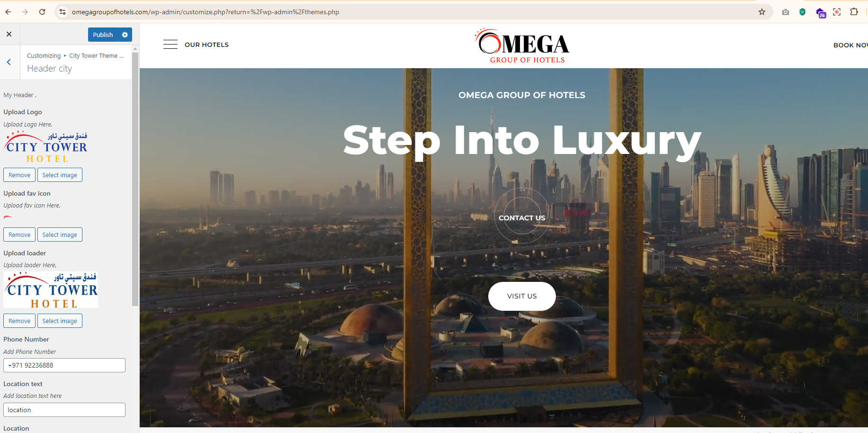
Task: Select image for the loader
Action: click(60, 321)
